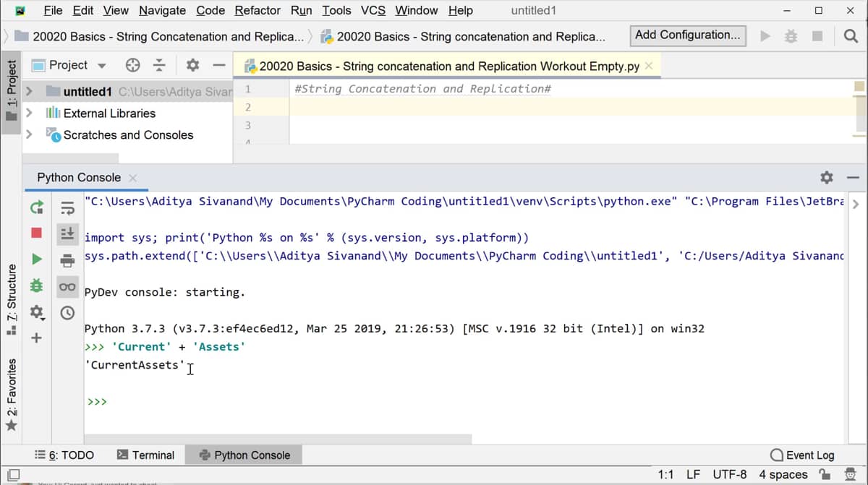Open the Tools menu

click(x=336, y=11)
